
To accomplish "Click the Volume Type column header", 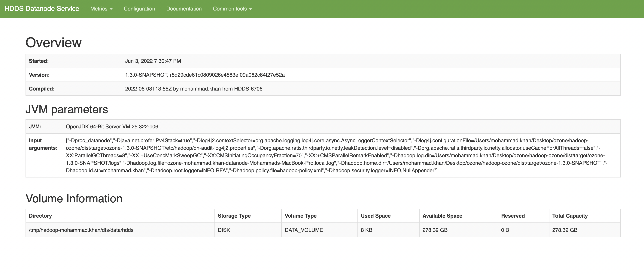I will pyautogui.click(x=300, y=216).
